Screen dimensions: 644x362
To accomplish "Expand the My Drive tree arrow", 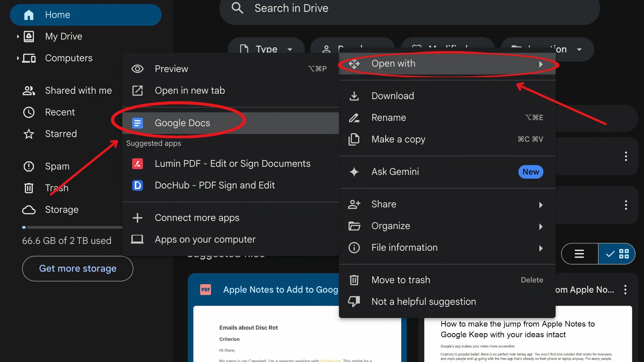I will pos(18,36).
